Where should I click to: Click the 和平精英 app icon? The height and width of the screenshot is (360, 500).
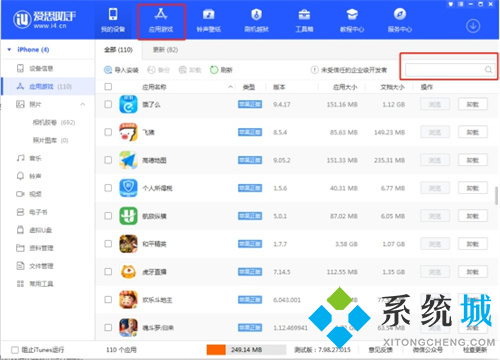pos(128,244)
